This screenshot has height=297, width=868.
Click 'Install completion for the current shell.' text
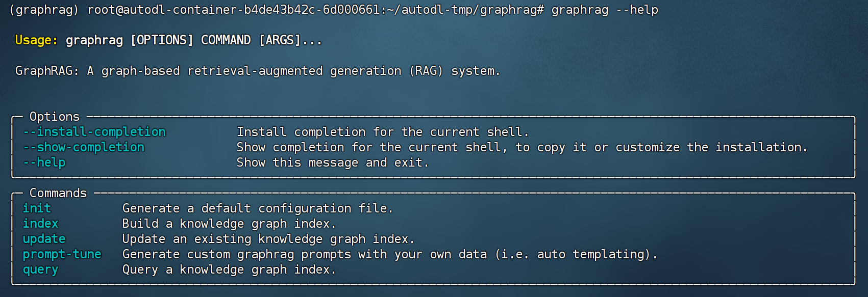383,132
